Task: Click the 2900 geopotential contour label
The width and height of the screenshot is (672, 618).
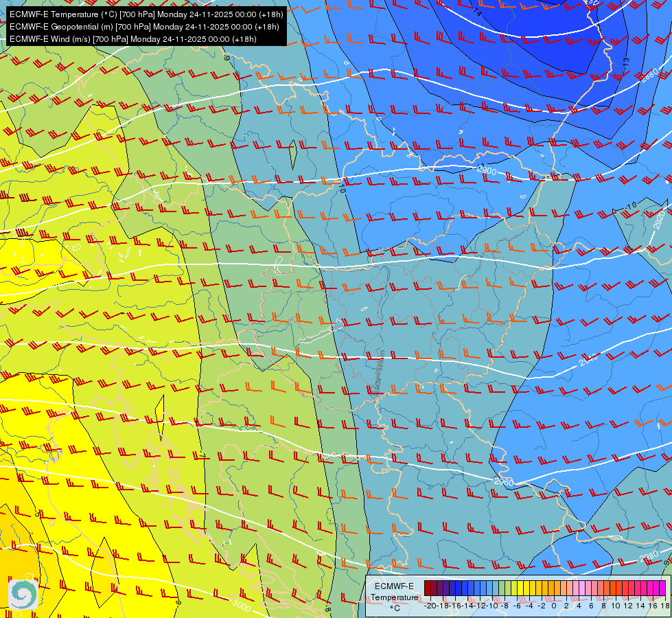Action: (x=487, y=171)
